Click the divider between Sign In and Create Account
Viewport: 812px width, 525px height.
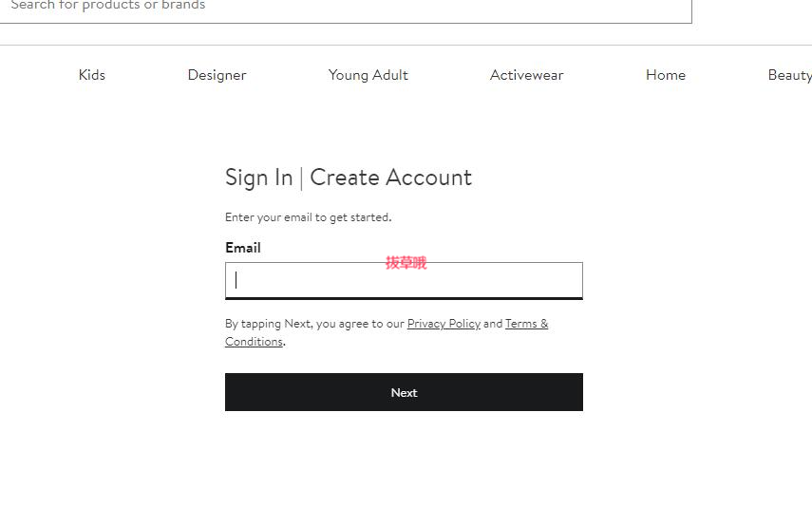(x=301, y=178)
